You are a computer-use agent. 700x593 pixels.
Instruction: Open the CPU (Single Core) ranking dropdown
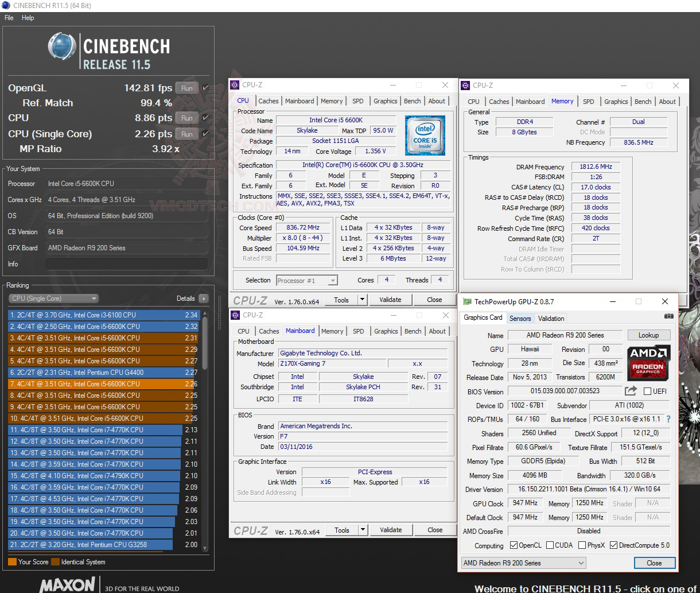54,299
